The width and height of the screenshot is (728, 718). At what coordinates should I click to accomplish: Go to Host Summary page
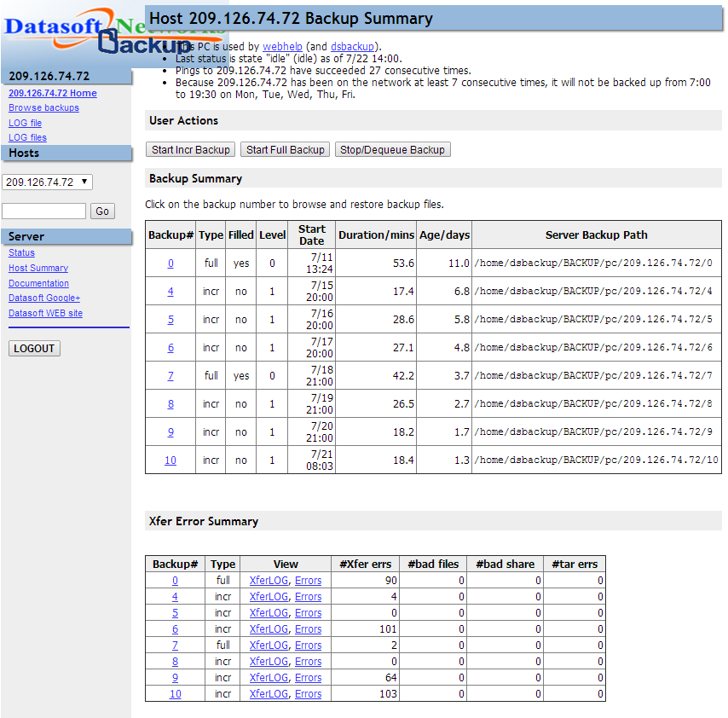pyautogui.click(x=38, y=268)
